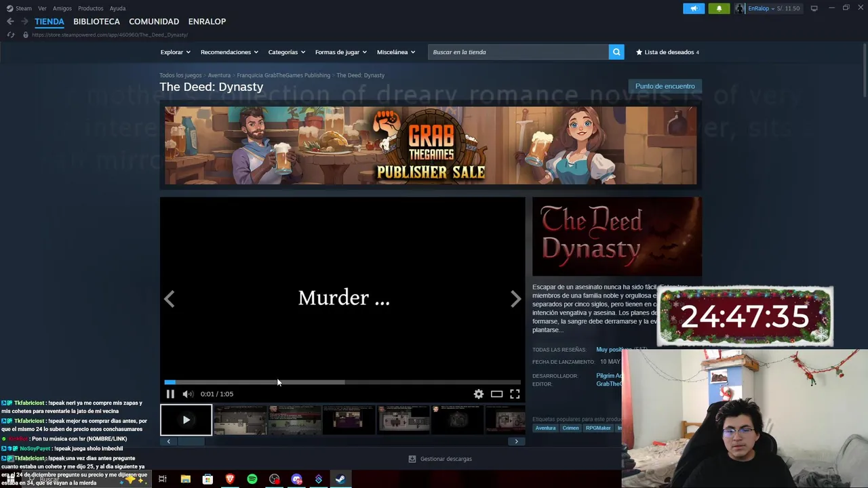Viewport: 868px width, 488px height.
Task: Open the Ver menu
Action: click(x=42, y=8)
